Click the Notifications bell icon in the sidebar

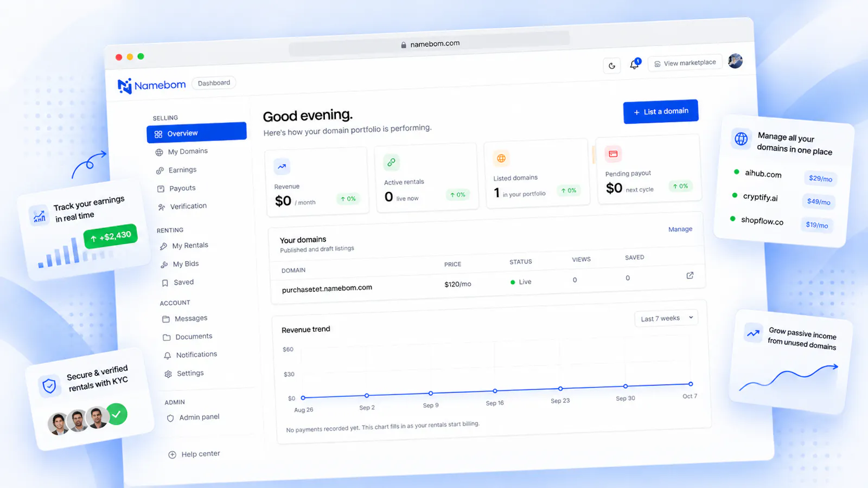click(168, 356)
